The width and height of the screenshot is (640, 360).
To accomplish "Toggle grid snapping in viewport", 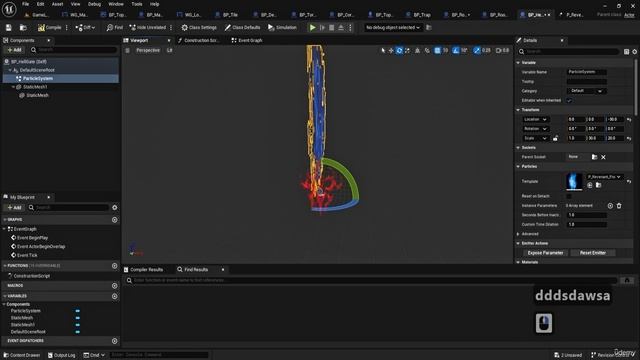I will (437, 50).
